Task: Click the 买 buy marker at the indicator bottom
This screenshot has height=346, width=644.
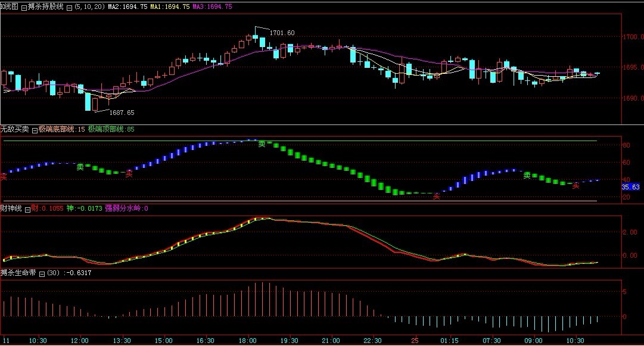Action: (436, 197)
